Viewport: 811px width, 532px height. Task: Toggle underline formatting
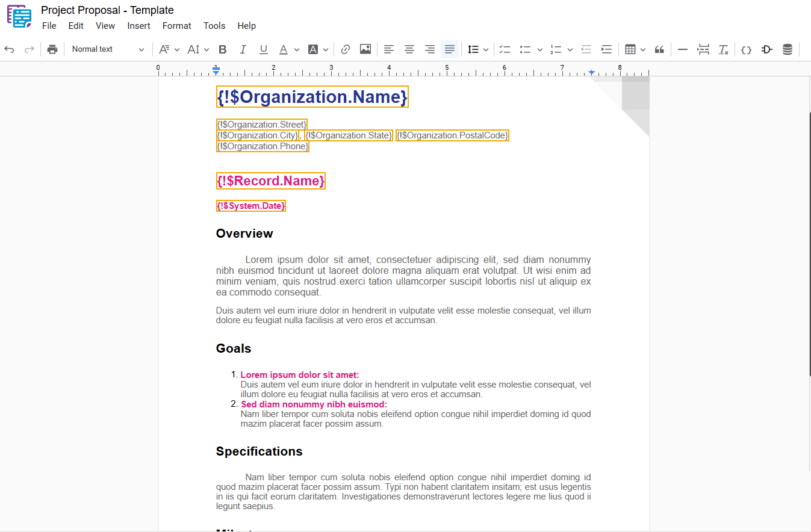tap(263, 49)
